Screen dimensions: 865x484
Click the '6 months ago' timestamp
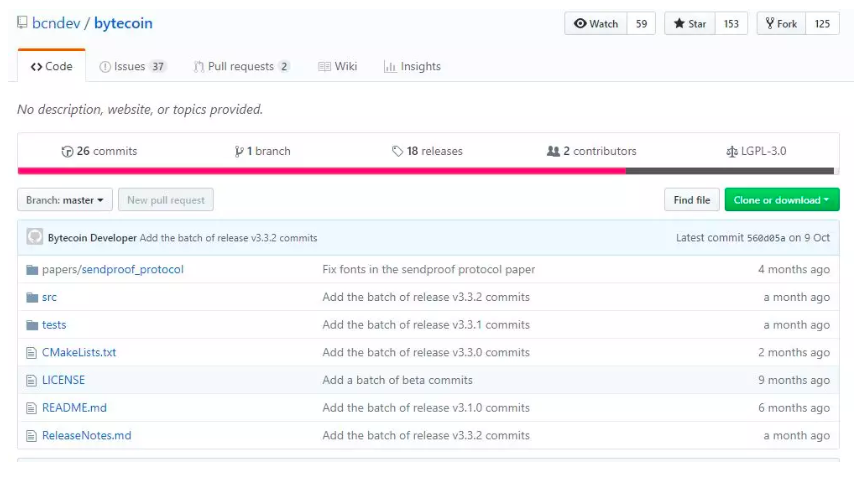tap(794, 408)
